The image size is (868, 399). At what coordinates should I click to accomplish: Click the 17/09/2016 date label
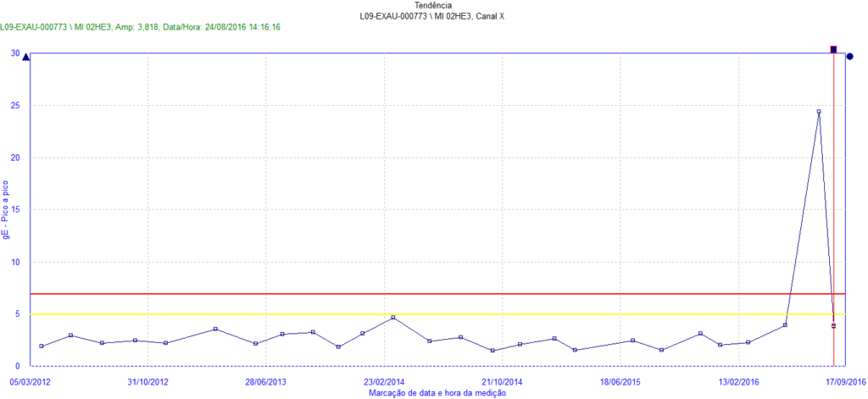[x=845, y=382]
